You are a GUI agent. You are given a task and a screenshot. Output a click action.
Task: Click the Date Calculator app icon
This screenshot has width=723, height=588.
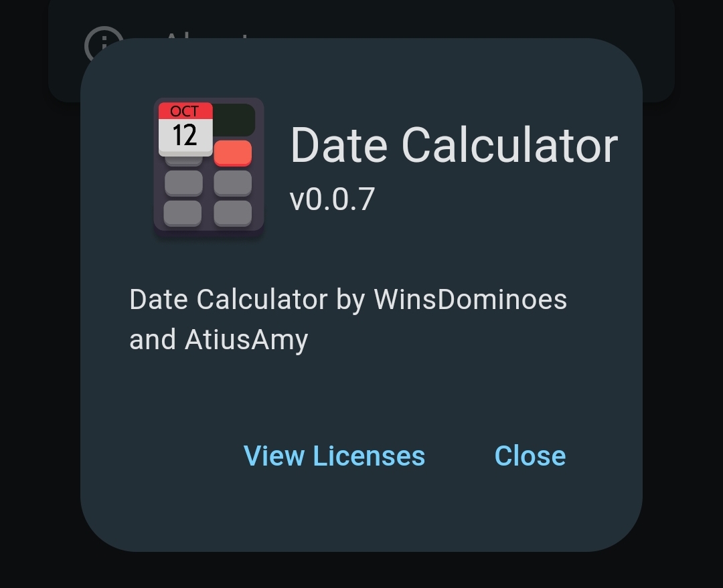pyautogui.click(x=209, y=167)
